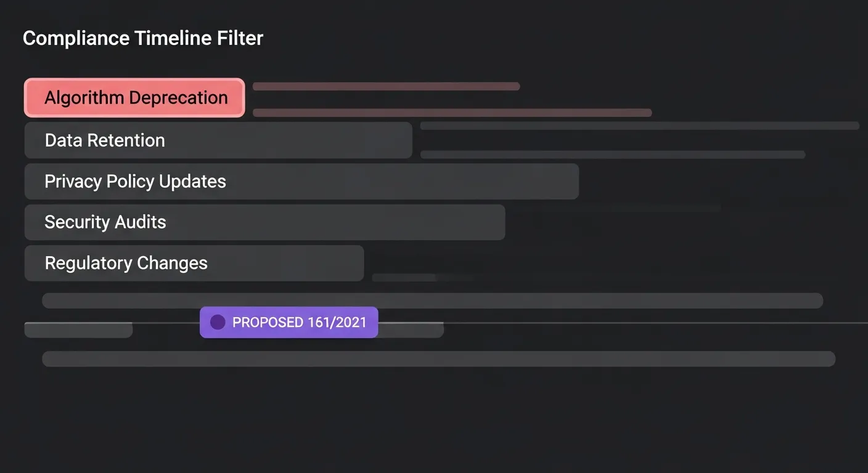Select the Security Audits category

(x=264, y=222)
